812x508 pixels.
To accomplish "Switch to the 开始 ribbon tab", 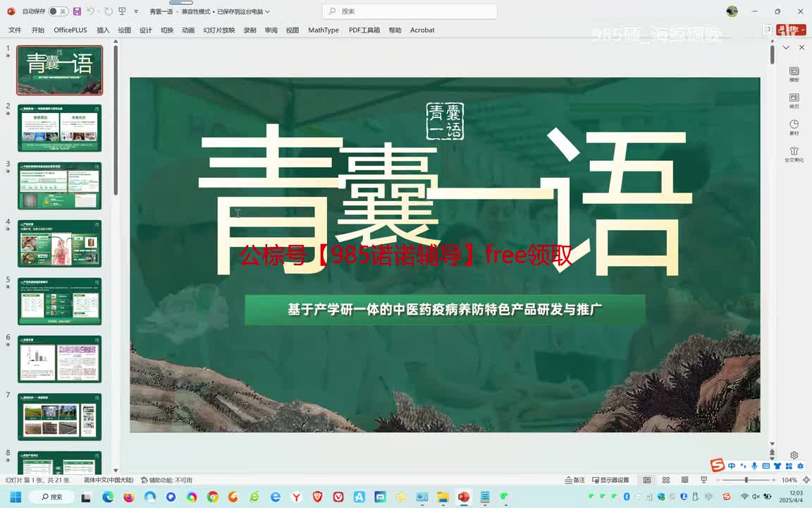I will point(38,30).
